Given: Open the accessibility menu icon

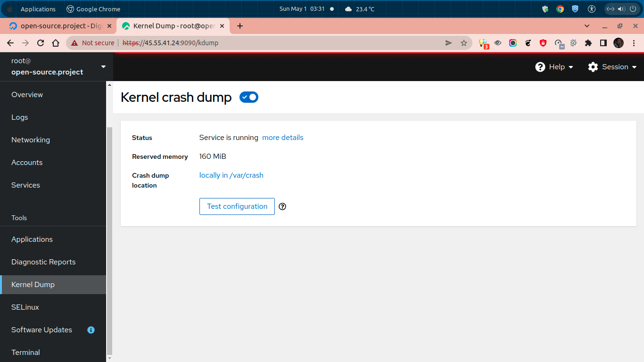Looking at the screenshot, I should 592,9.
